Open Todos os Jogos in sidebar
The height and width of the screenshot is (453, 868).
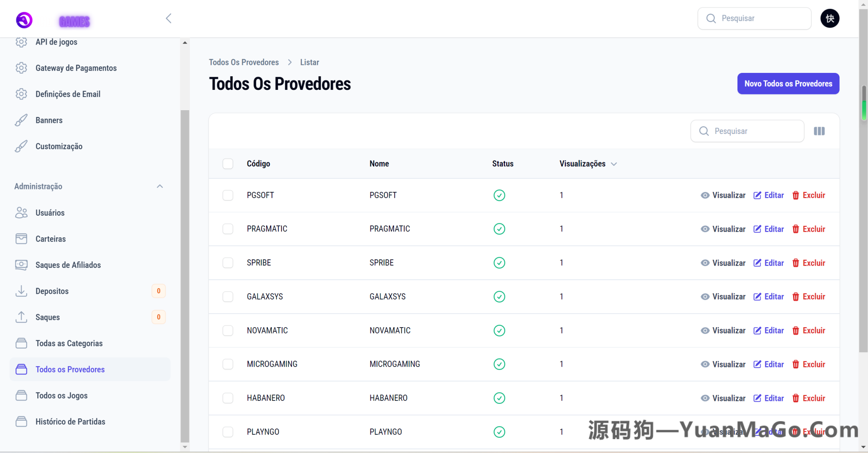61,395
